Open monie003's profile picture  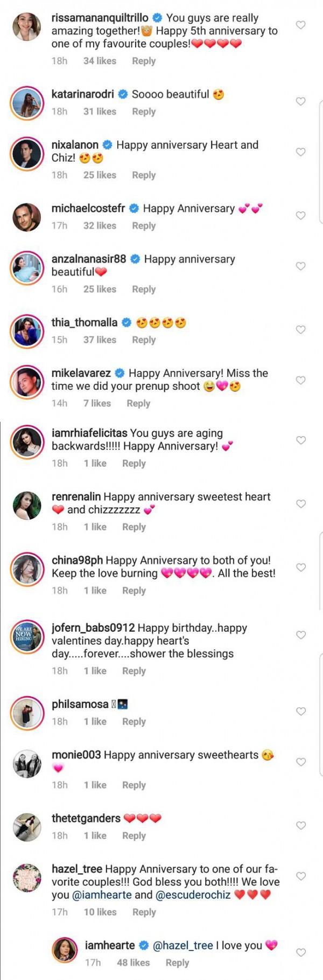point(26,763)
